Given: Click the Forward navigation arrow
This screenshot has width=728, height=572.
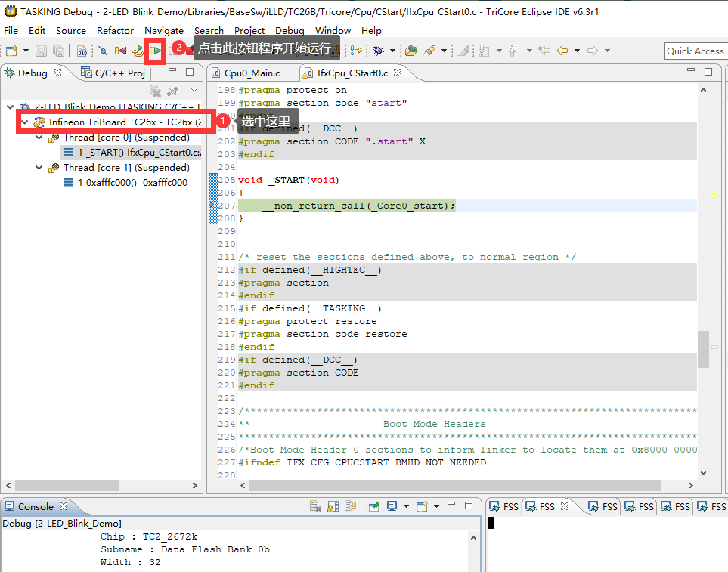Looking at the screenshot, I should pos(593,51).
